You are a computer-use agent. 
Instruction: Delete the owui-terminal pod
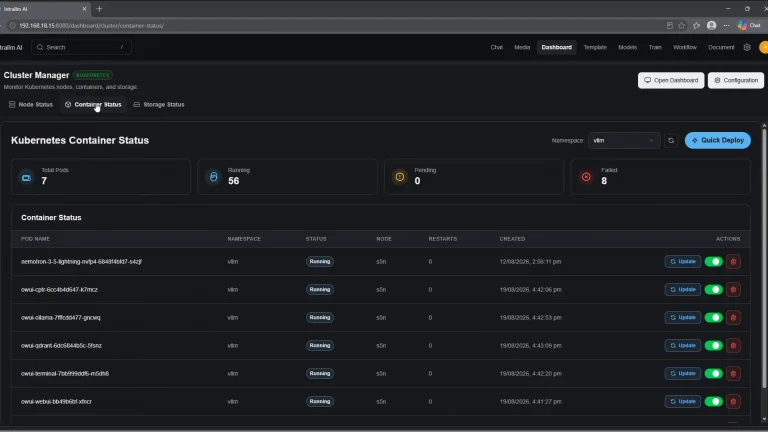[x=733, y=373]
